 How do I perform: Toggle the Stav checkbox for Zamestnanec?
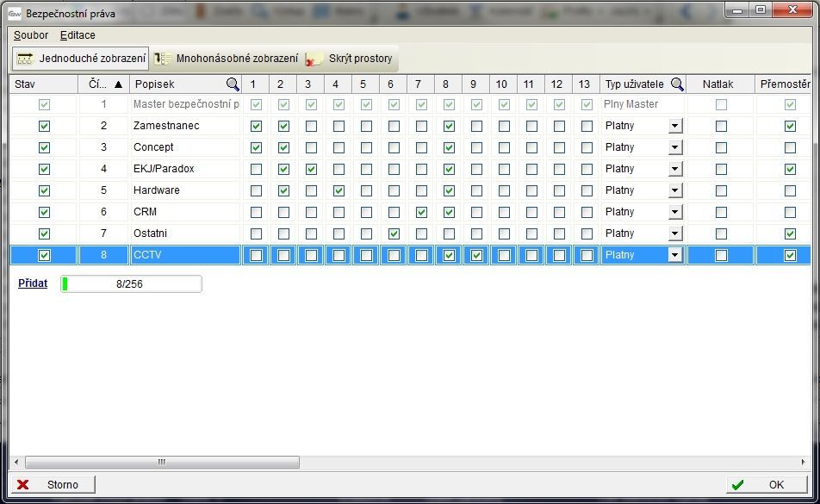45,126
